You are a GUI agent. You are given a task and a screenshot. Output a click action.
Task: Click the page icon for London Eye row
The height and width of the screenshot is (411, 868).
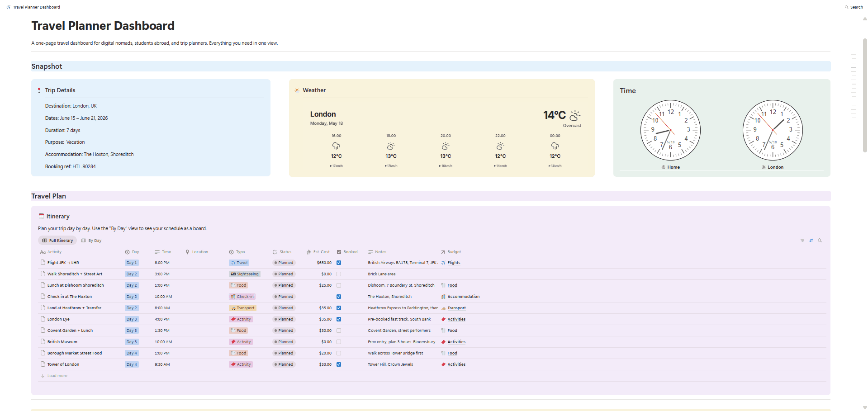43,319
